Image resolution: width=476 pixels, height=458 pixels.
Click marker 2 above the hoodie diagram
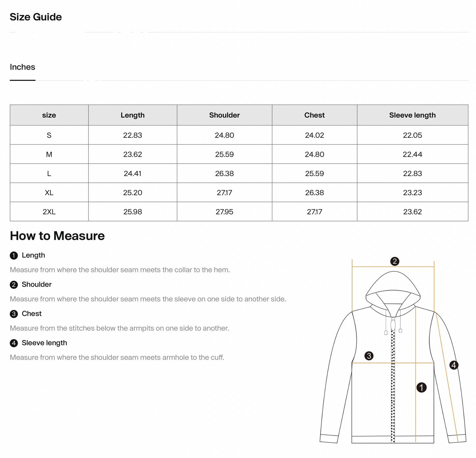(x=395, y=261)
